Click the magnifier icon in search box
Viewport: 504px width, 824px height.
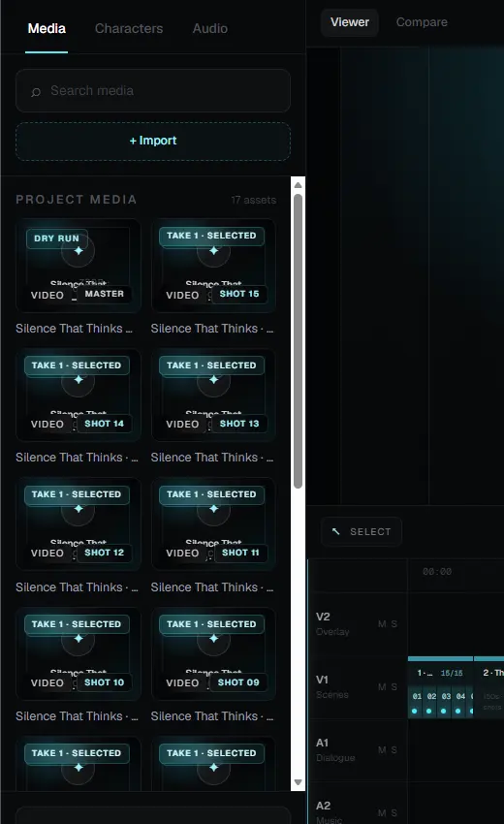tap(36, 92)
